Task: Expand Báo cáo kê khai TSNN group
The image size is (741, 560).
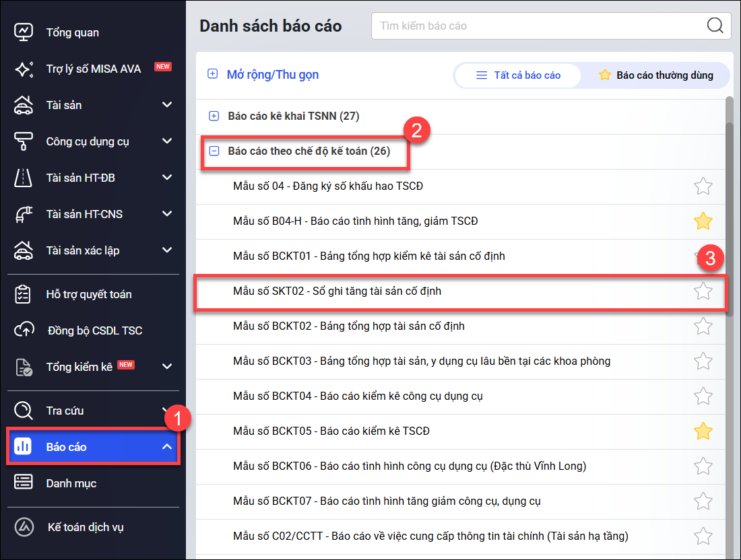Action: (x=214, y=116)
